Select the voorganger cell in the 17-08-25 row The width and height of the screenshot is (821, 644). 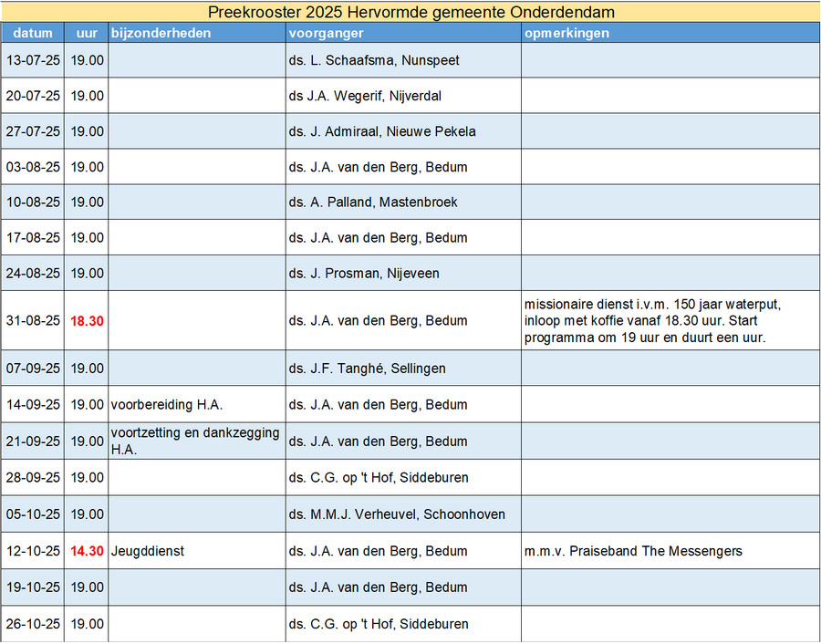coord(404,238)
